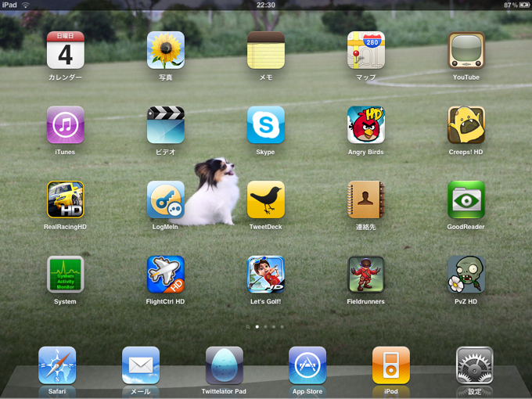Open the iTunes app
The width and height of the screenshot is (532, 399).
click(x=66, y=125)
